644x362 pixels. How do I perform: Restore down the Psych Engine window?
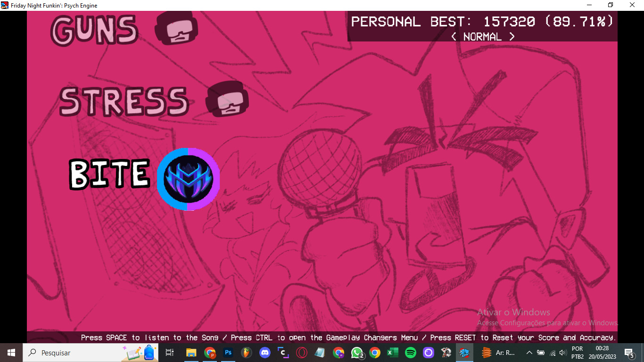[611, 5]
